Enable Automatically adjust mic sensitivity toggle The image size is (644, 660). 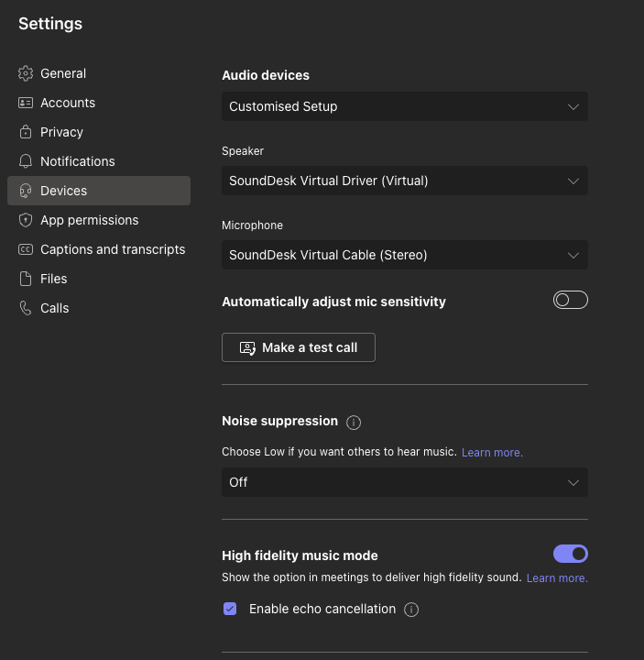pos(570,301)
